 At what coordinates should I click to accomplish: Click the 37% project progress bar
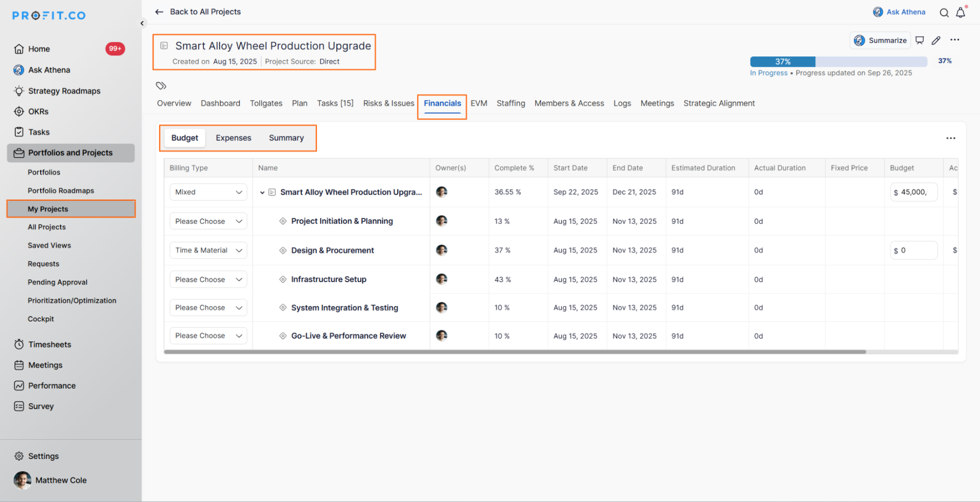[x=838, y=62]
